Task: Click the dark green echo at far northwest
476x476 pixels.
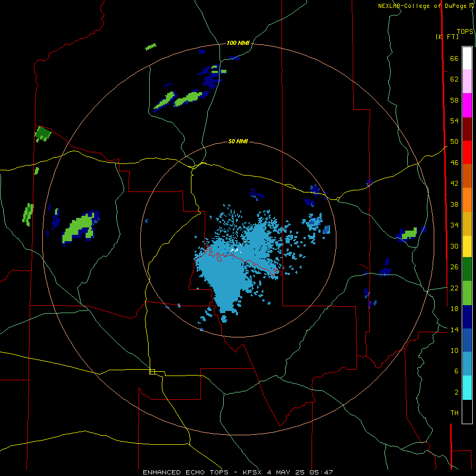Action: tap(43, 134)
